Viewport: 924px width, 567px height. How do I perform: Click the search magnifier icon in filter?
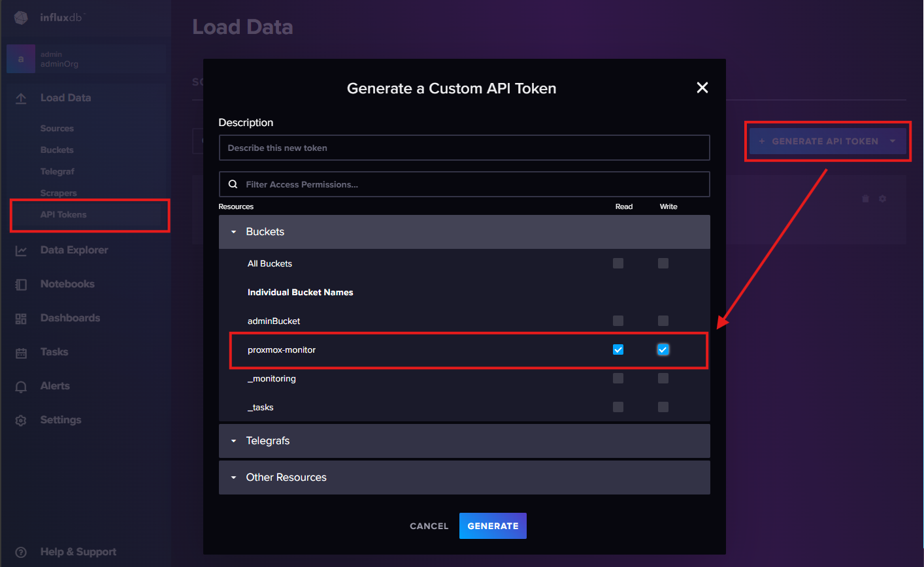pyautogui.click(x=233, y=184)
